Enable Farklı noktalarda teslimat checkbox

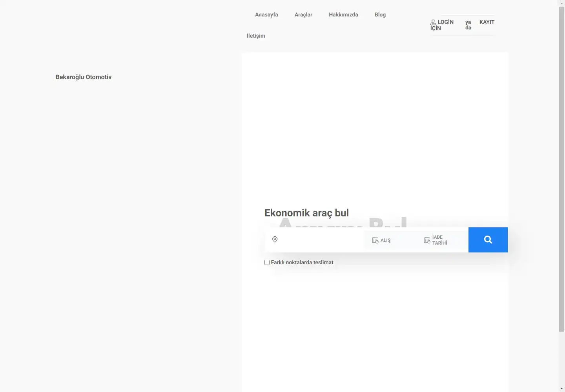point(267,263)
